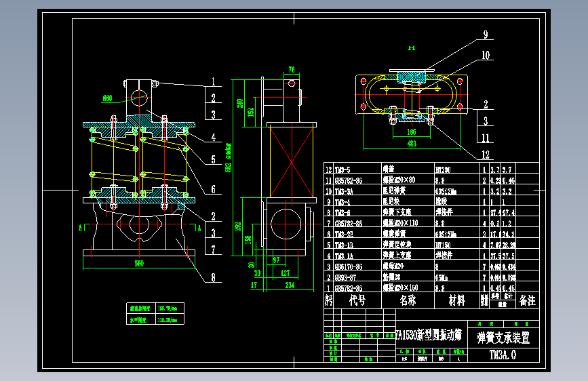Select the 483 dimension in the A-A view
Image resolution: width=588 pixels, height=381 pixels.
412,144
